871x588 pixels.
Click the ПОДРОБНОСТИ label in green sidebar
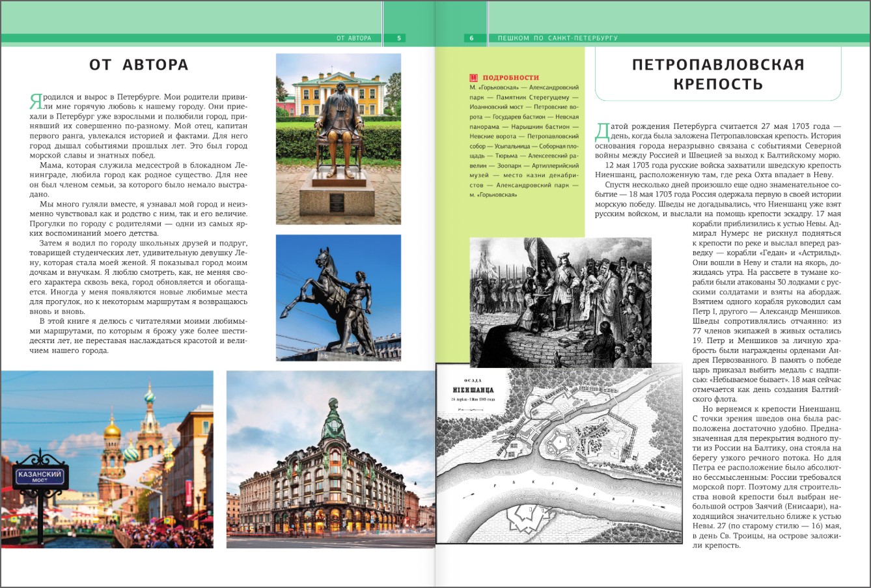click(510, 77)
